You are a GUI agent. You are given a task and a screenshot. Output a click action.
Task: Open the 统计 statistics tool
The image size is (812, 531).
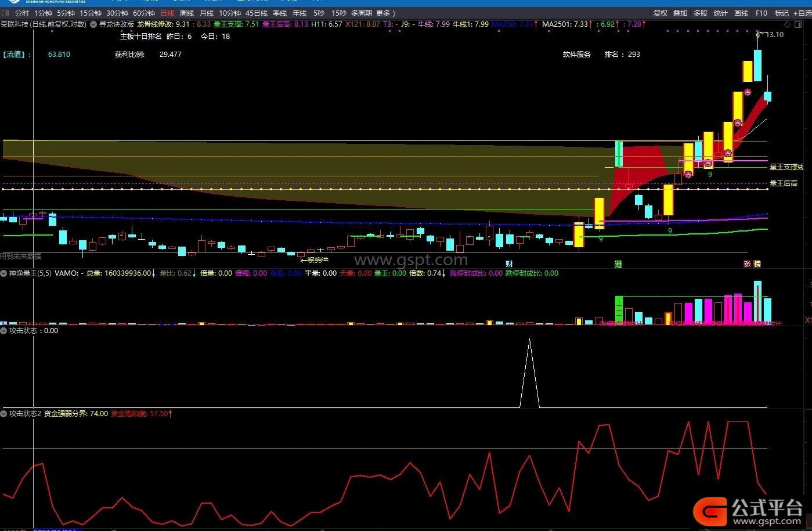(x=721, y=13)
